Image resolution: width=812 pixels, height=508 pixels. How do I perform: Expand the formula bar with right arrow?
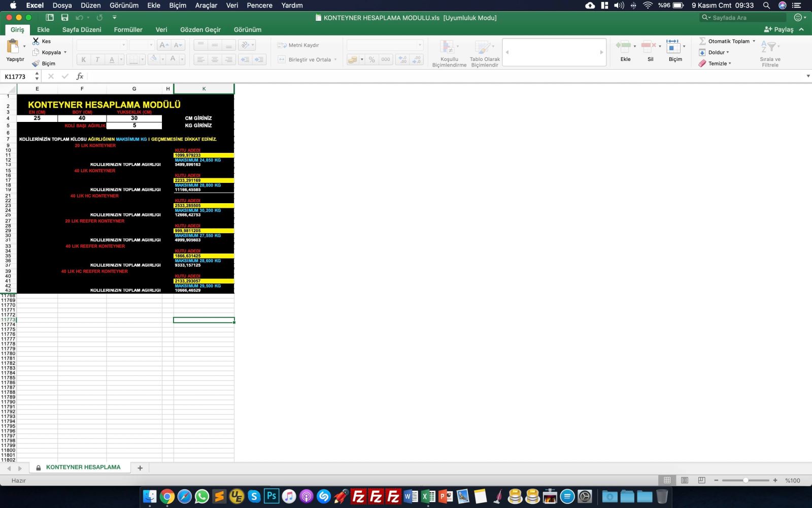pos(808,76)
